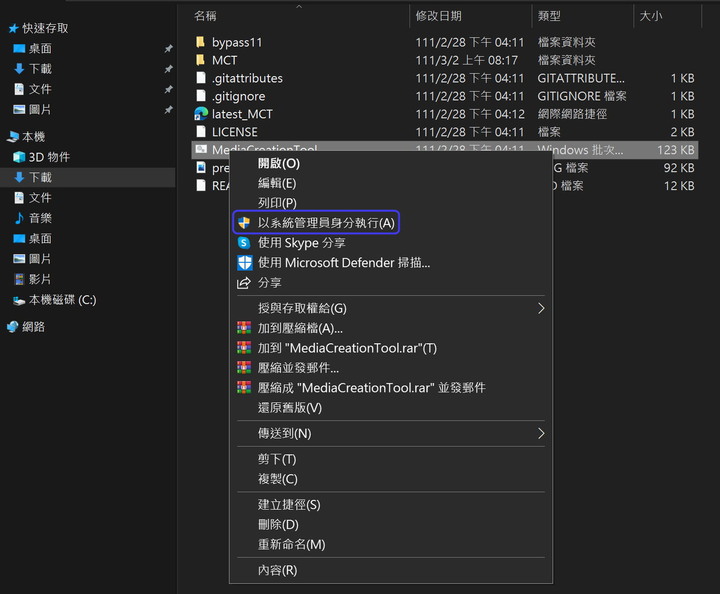Click pin icon next to quick access 下載
Viewport: 720px width, 594px height.
pyautogui.click(x=169, y=69)
